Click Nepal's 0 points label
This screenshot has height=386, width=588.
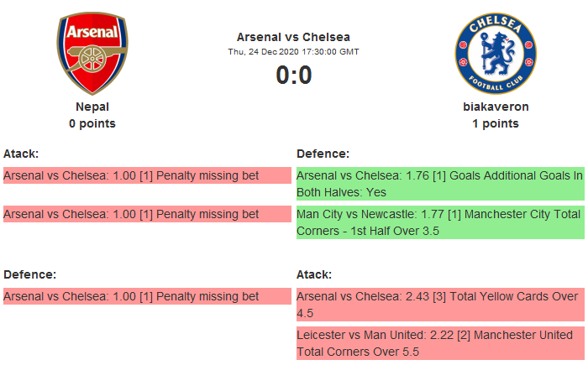92,123
